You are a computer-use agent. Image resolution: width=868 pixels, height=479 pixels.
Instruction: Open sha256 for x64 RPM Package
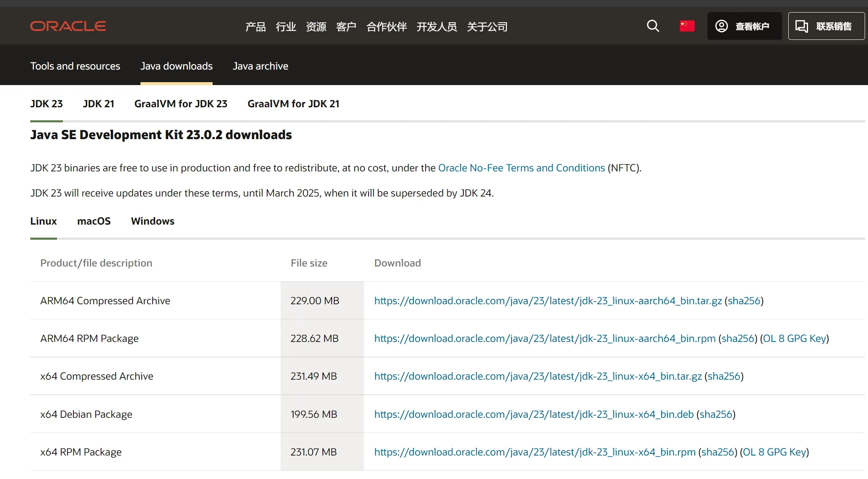718,452
